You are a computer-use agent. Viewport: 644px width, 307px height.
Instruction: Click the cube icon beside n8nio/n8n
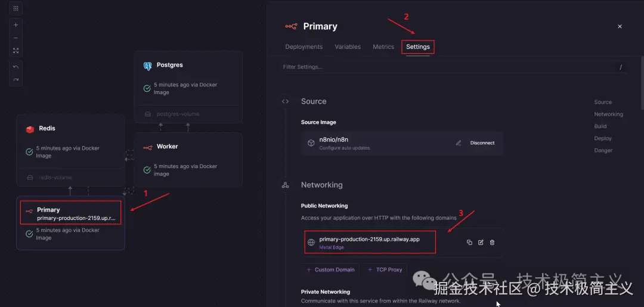tap(311, 143)
